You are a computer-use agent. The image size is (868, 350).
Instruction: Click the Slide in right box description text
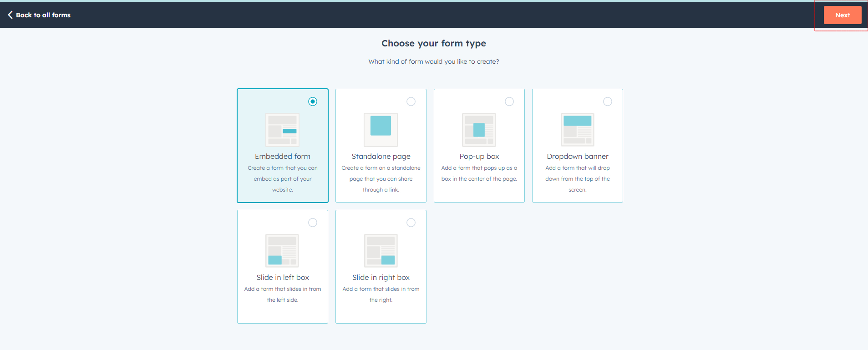(381, 294)
